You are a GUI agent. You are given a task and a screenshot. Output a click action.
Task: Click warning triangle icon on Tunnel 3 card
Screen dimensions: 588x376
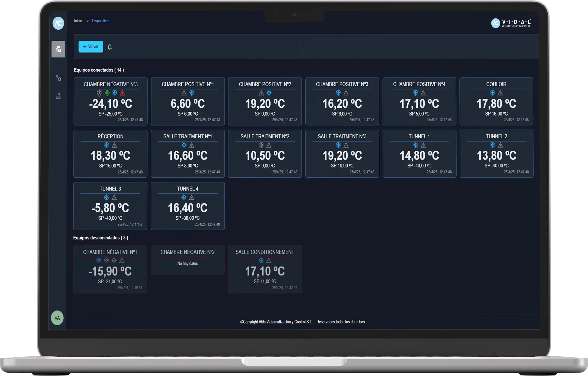[x=114, y=197]
